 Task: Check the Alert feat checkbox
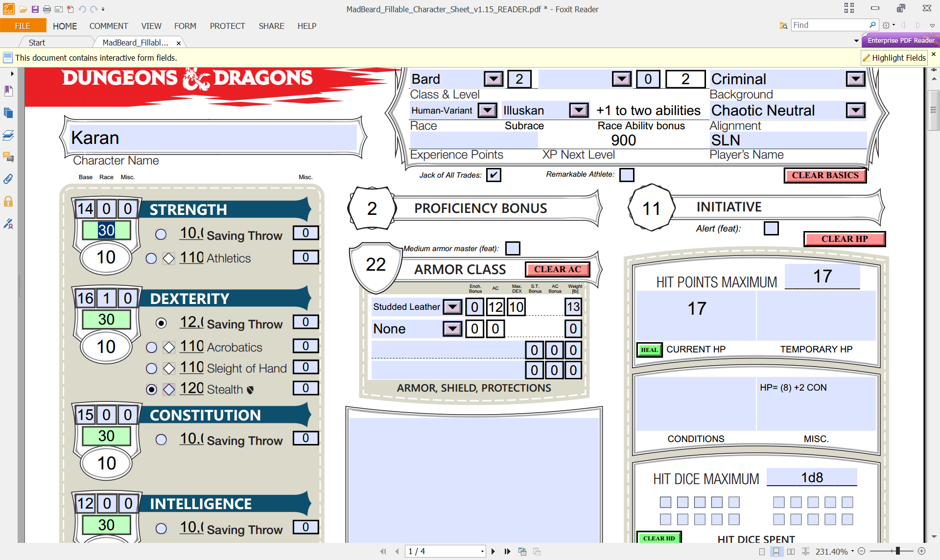pyautogui.click(x=771, y=228)
